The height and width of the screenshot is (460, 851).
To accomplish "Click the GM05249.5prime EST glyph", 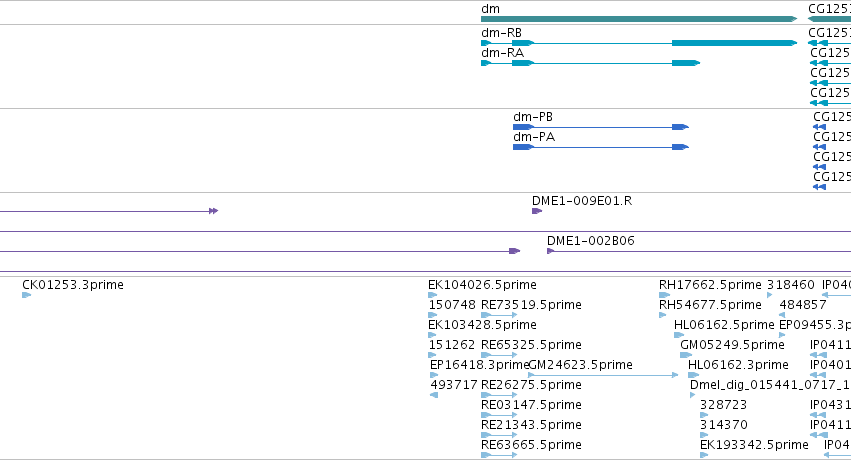I will 685,355.
